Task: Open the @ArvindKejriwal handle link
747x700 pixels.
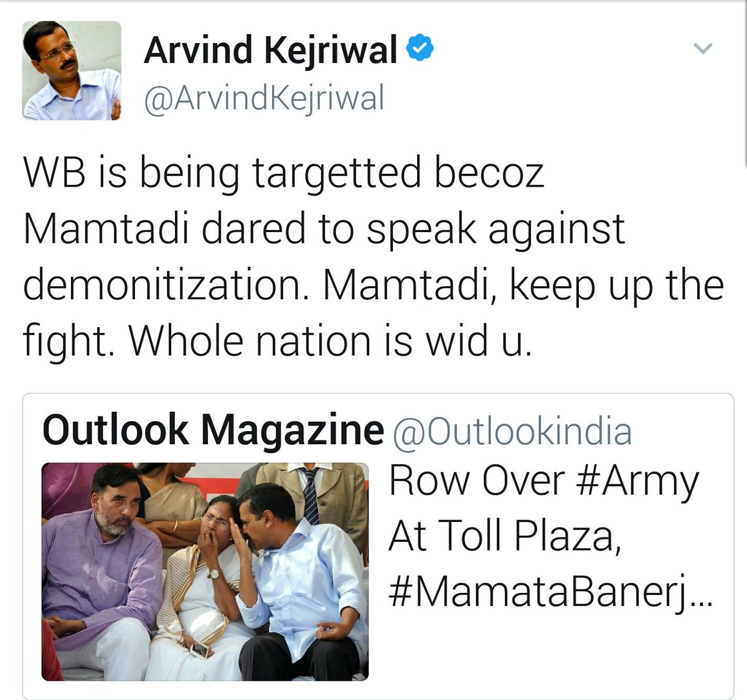Action: point(265,99)
